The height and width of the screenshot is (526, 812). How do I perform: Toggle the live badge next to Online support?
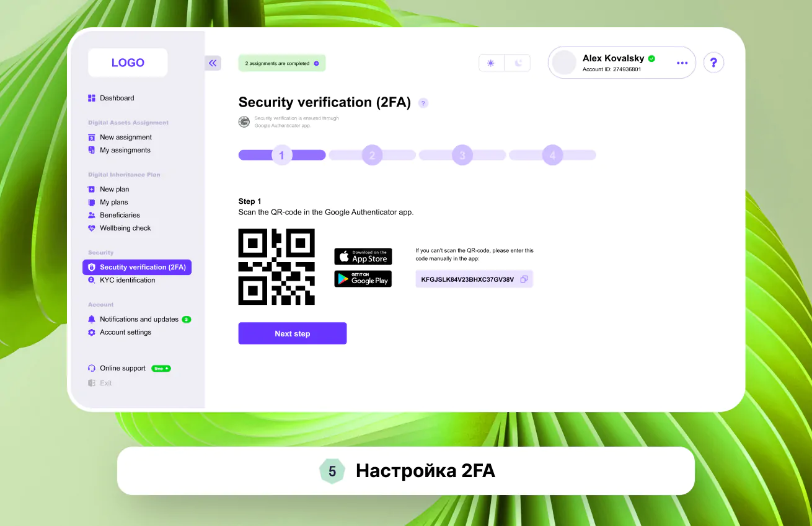coord(161,368)
